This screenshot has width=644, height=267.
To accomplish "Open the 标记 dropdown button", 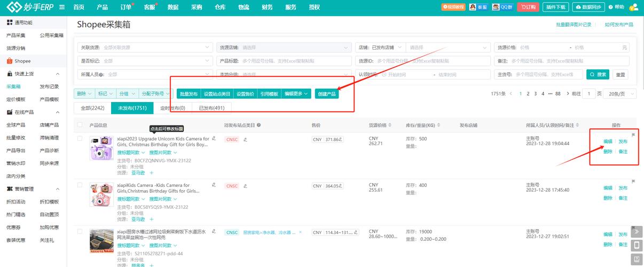I will pyautogui.click(x=105, y=93).
